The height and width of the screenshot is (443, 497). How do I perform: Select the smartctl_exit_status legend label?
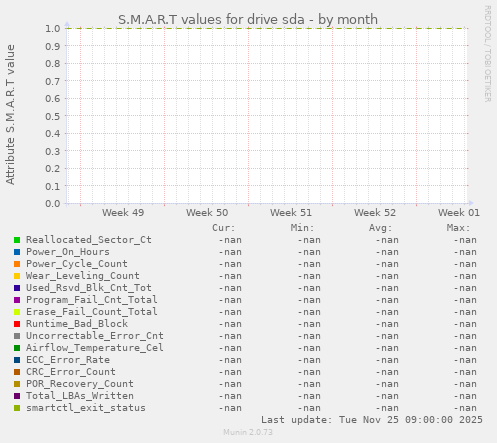coord(86,408)
